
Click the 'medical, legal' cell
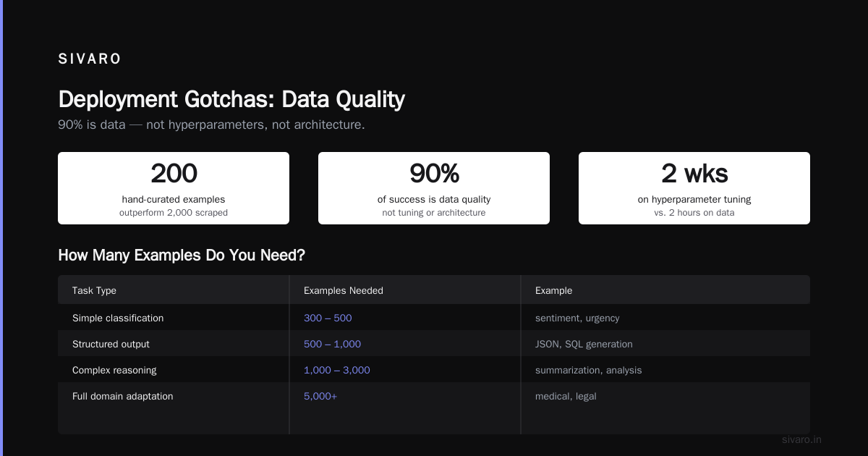pos(566,396)
